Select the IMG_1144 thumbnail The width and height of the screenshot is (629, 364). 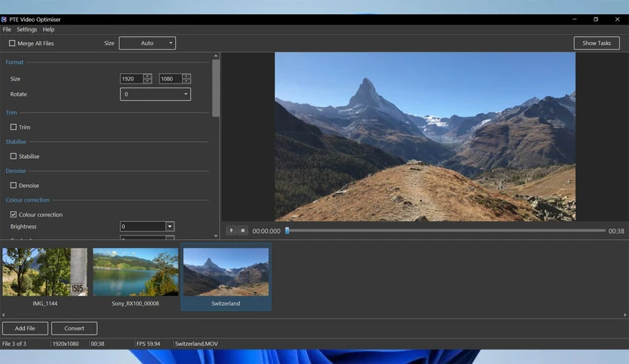coord(45,277)
